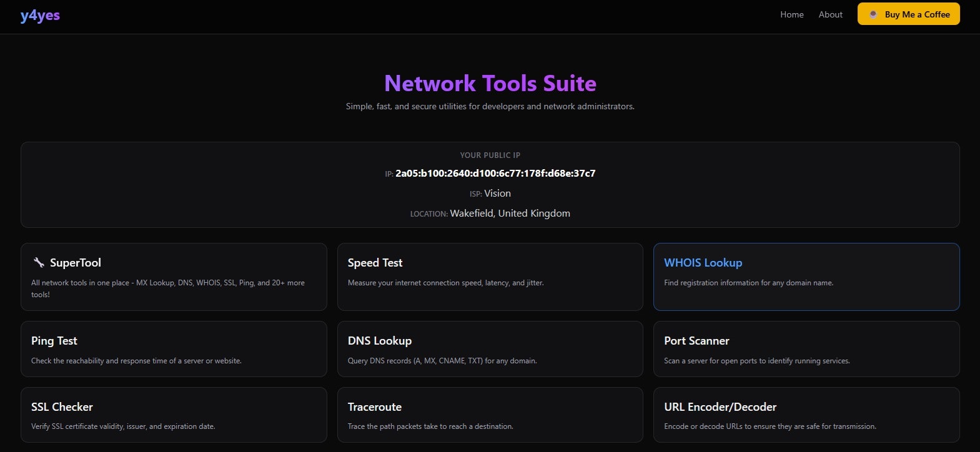Click the y4yes site logo

point(40,15)
